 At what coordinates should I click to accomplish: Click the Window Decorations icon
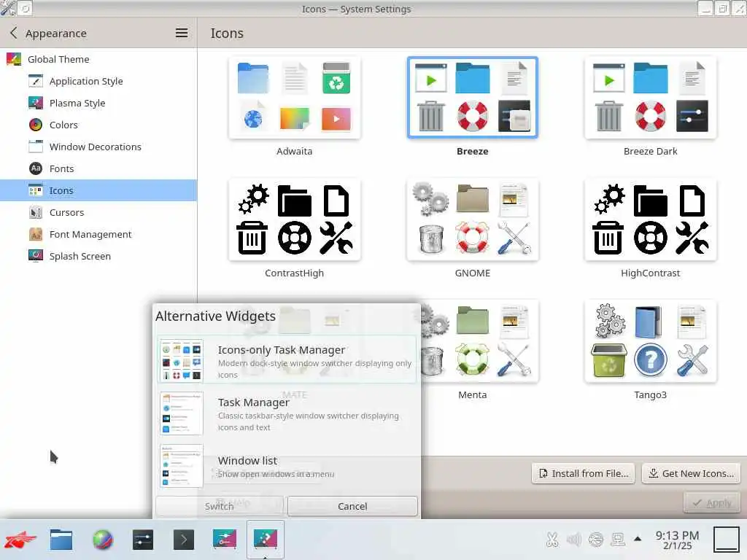tap(36, 147)
